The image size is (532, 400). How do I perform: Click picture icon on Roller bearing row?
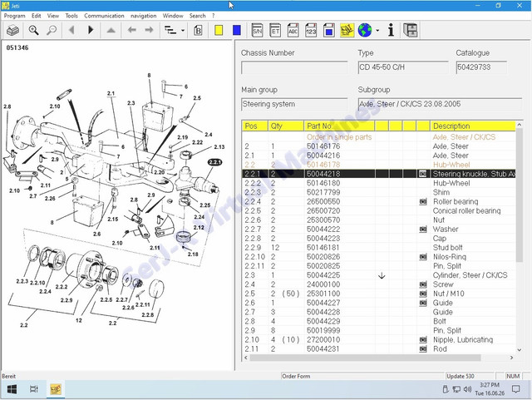point(423,202)
